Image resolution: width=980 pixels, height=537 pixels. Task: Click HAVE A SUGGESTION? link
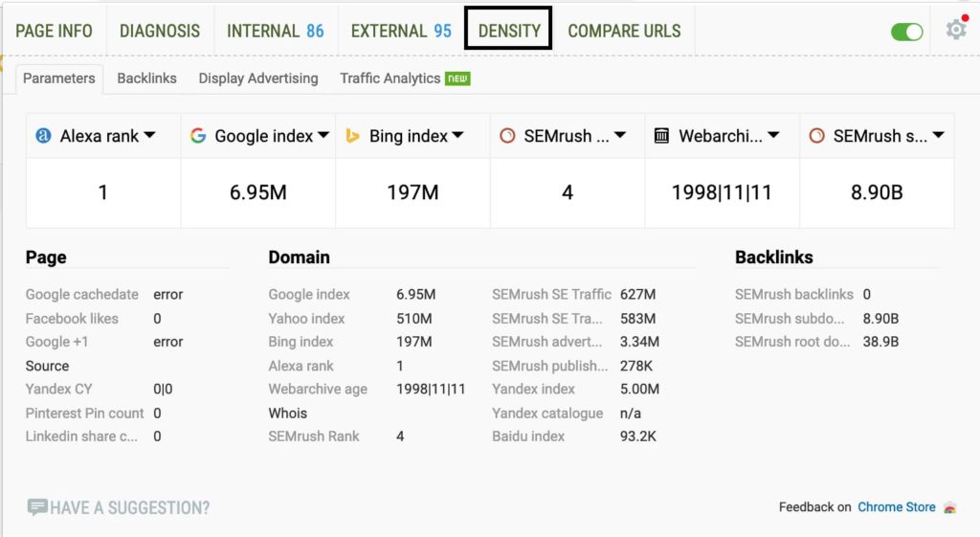click(x=129, y=507)
